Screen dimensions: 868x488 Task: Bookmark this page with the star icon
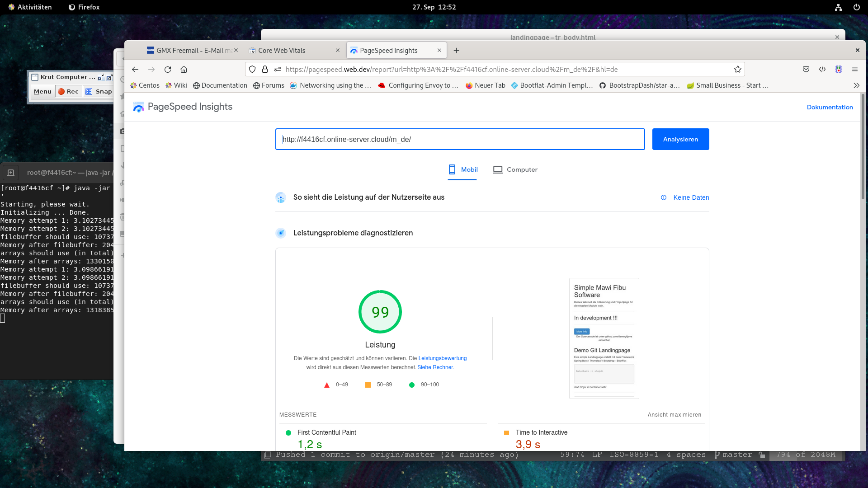coord(738,70)
